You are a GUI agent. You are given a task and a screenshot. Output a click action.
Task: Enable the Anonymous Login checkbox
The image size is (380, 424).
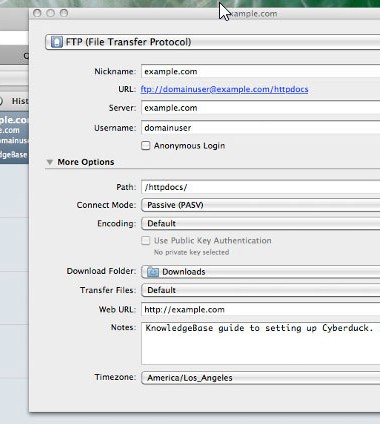click(146, 146)
